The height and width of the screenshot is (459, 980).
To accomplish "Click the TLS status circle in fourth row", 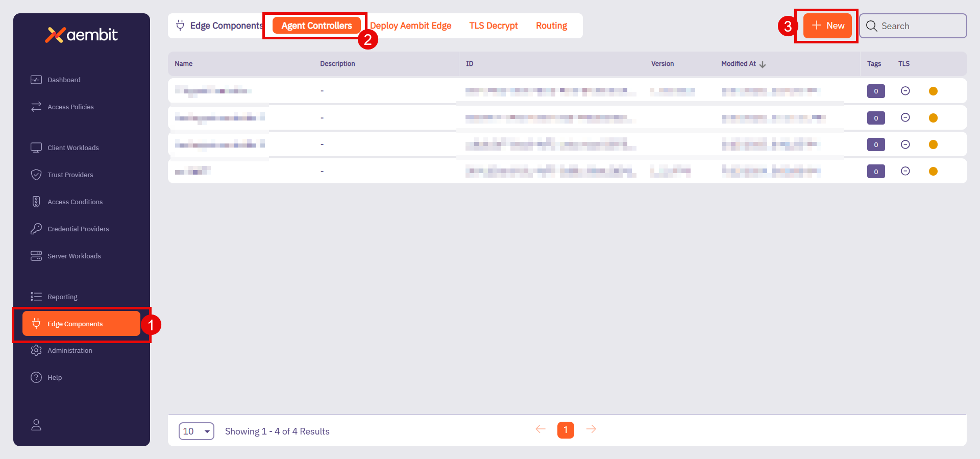I will [905, 171].
